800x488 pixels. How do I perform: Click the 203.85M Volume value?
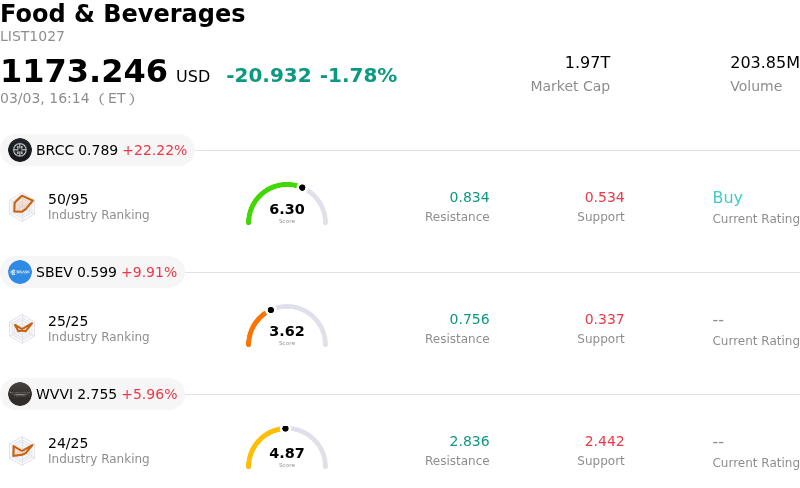coord(764,63)
